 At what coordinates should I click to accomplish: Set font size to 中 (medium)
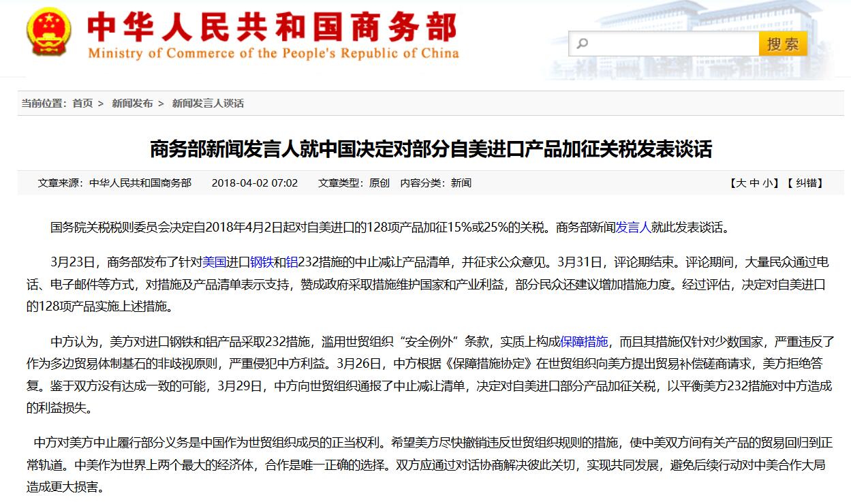(754, 183)
